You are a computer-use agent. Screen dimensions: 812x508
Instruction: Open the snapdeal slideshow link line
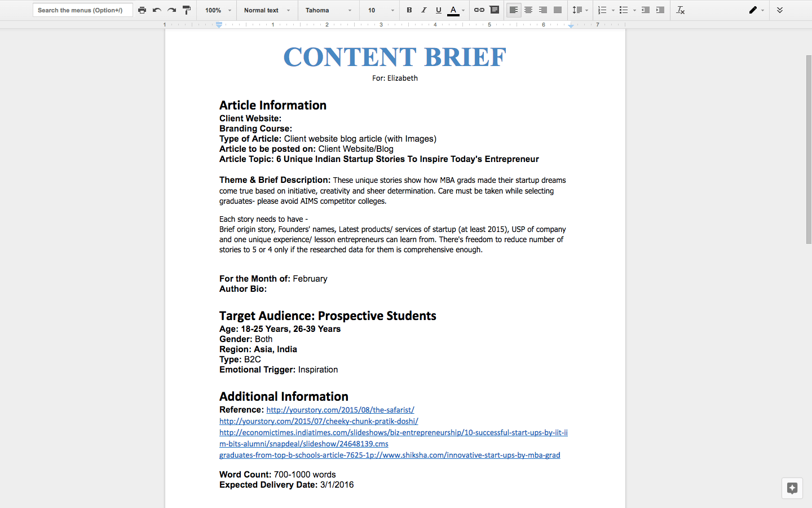[303, 444]
